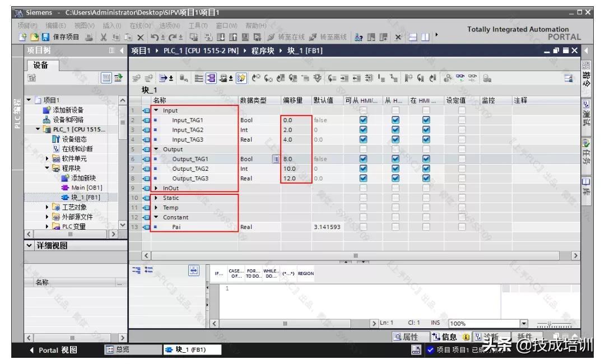Toggle visible in HMI checkbox for Output_TAG3
605x364 pixels.
(x=426, y=178)
